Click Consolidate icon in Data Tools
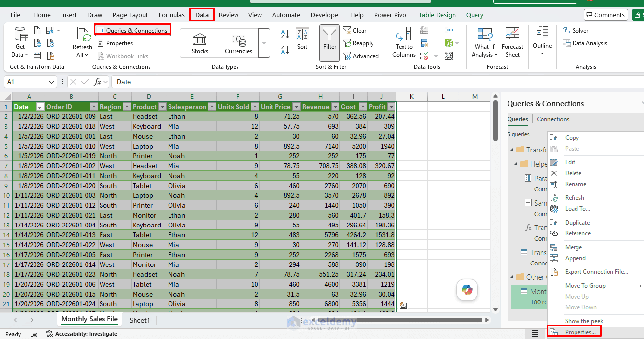Viewport: 644px width, 339px height. click(x=448, y=30)
